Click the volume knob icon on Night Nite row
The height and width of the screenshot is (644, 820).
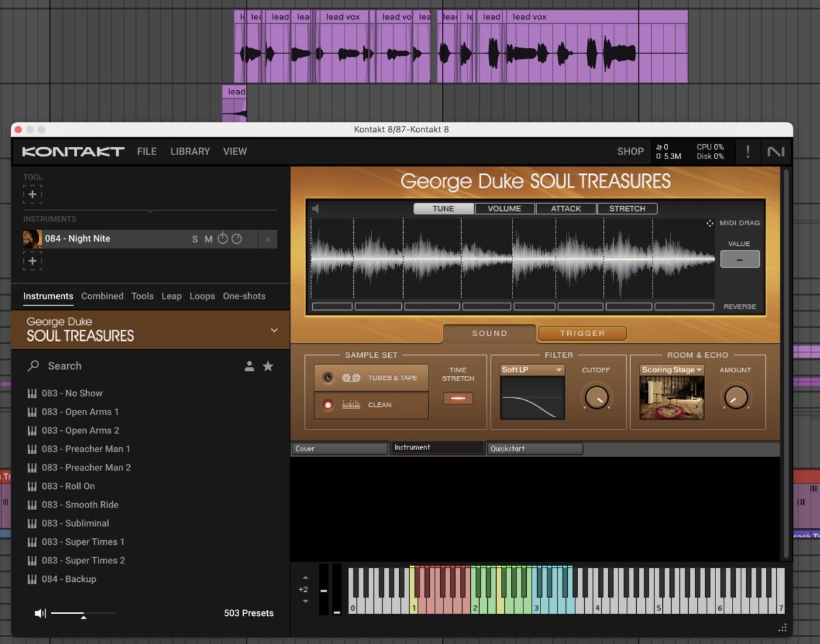coord(236,239)
